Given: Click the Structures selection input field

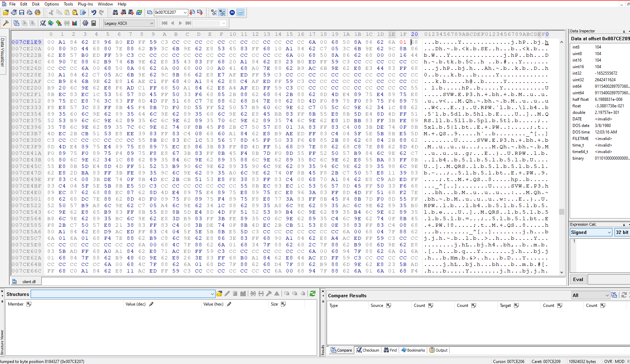Looking at the screenshot, I should pos(120,294).
